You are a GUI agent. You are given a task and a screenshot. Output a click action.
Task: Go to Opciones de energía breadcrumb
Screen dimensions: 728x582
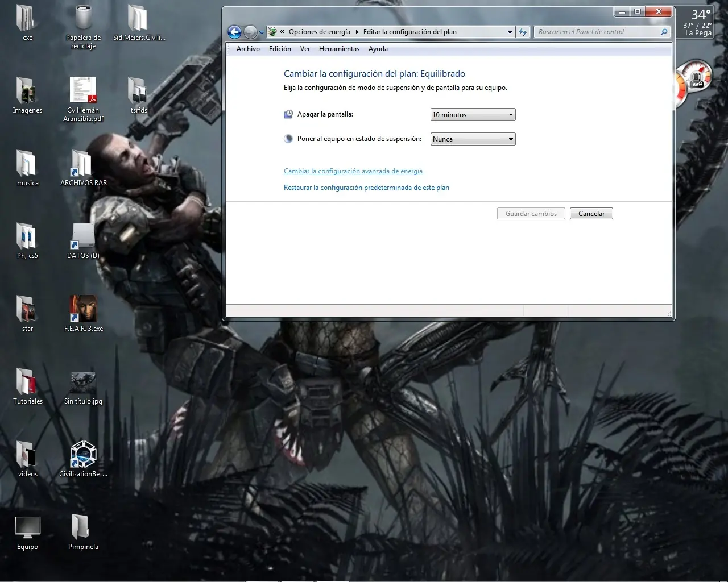[x=320, y=32]
